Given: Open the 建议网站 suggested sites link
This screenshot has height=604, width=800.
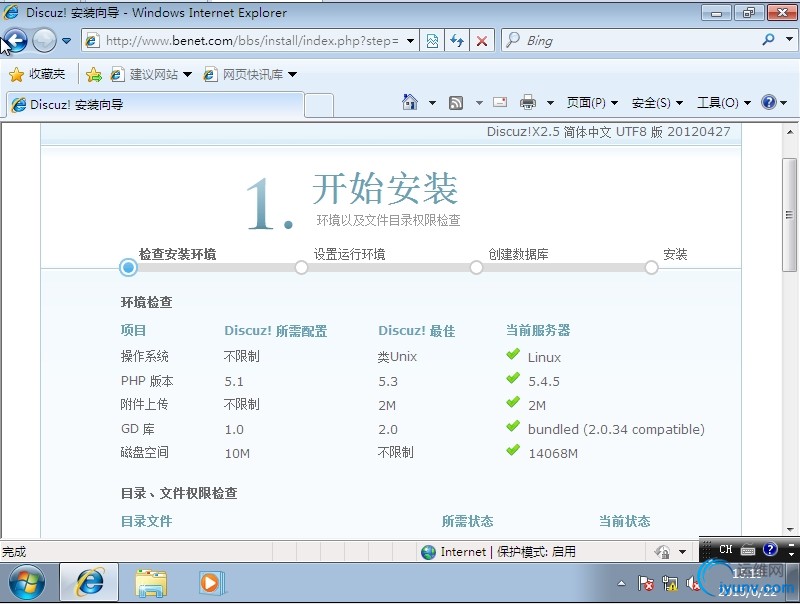Looking at the screenshot, I should [152, 74].
